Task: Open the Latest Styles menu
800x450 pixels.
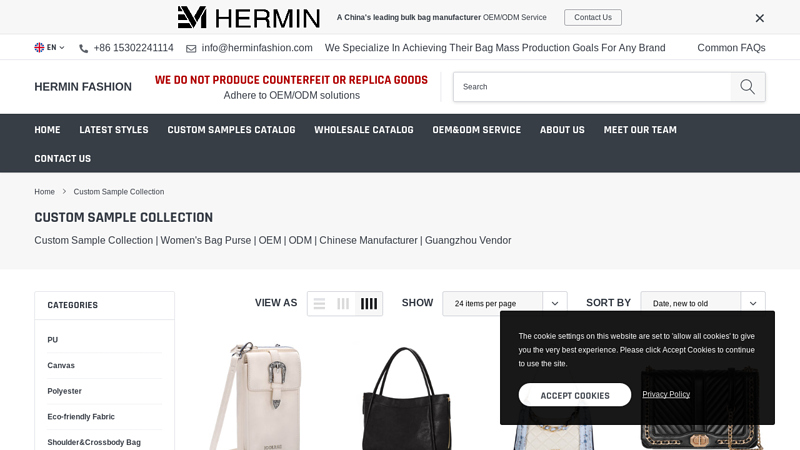Action: (114, 130)
